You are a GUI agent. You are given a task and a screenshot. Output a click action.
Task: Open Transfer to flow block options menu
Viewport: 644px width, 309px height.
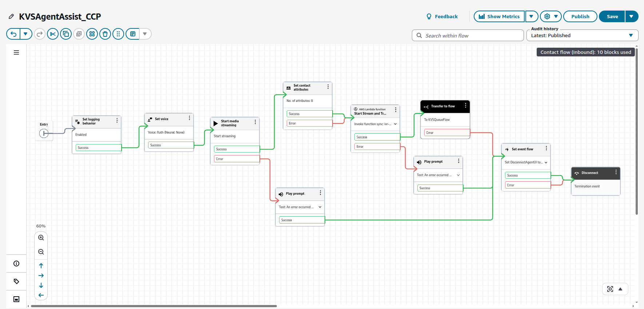(466, 106)
